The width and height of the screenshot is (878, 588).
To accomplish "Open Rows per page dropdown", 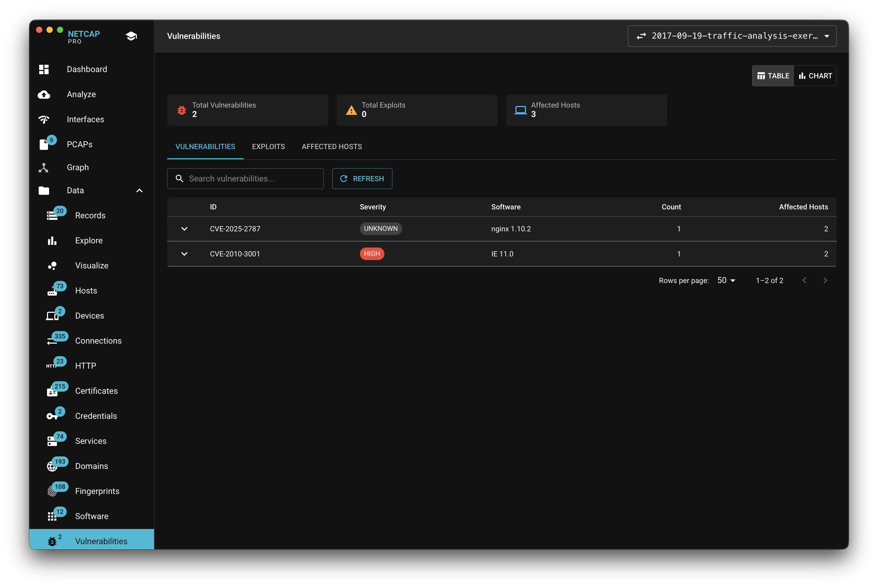I will (727, 280).
